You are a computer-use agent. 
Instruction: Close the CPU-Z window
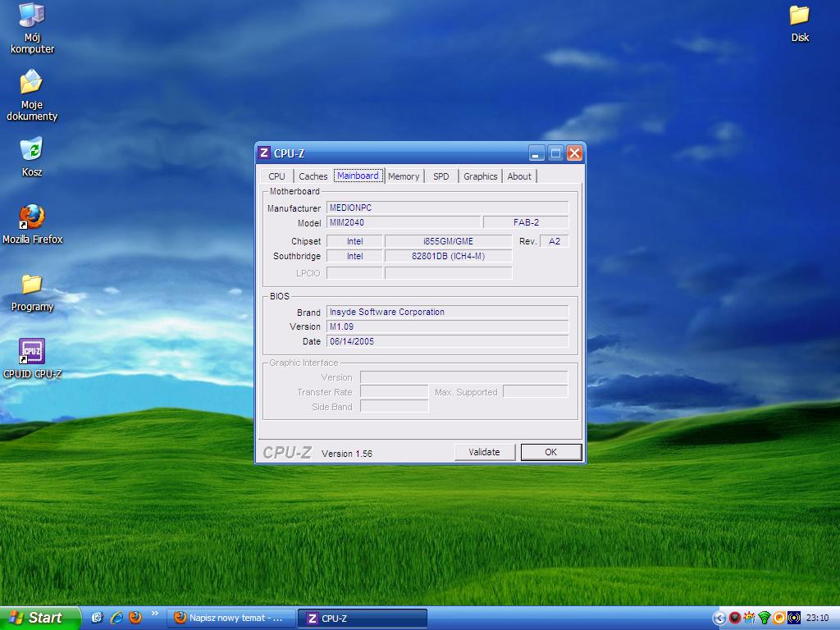[x=574, y=153]
